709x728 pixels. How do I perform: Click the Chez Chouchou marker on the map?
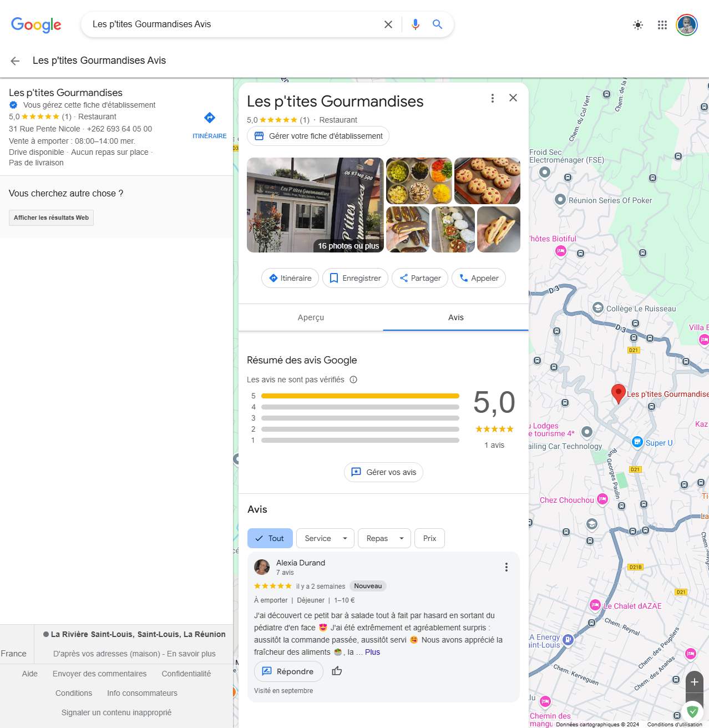(602, 499)
